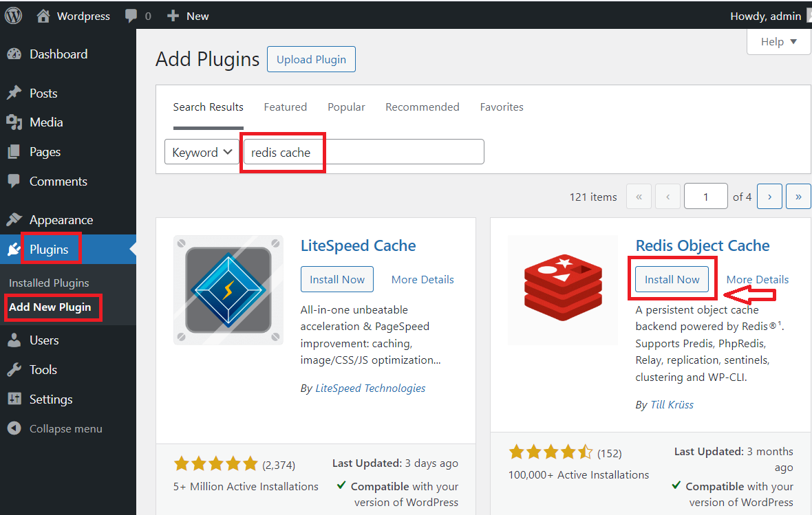The width and height of the screenshot is (812, 515).
Task: Open the Appearance menu item
Action: pos(61,220)
